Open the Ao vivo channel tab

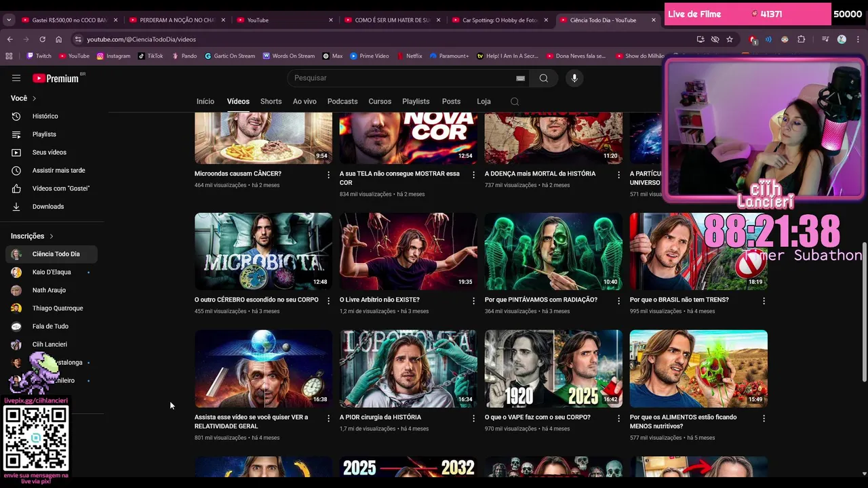tap(304, 102)
